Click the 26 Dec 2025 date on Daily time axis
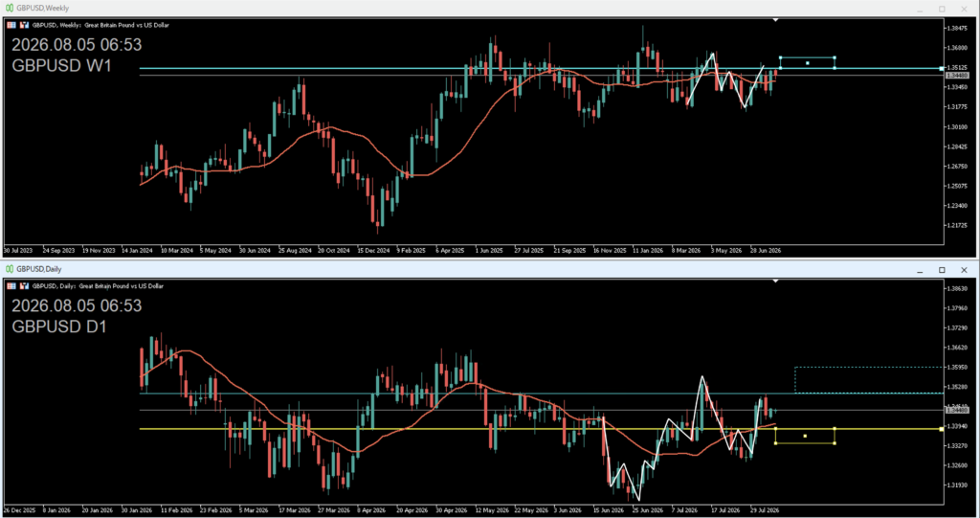The height and width of the screenshot is (518, 980). click(x=19, y=510)
